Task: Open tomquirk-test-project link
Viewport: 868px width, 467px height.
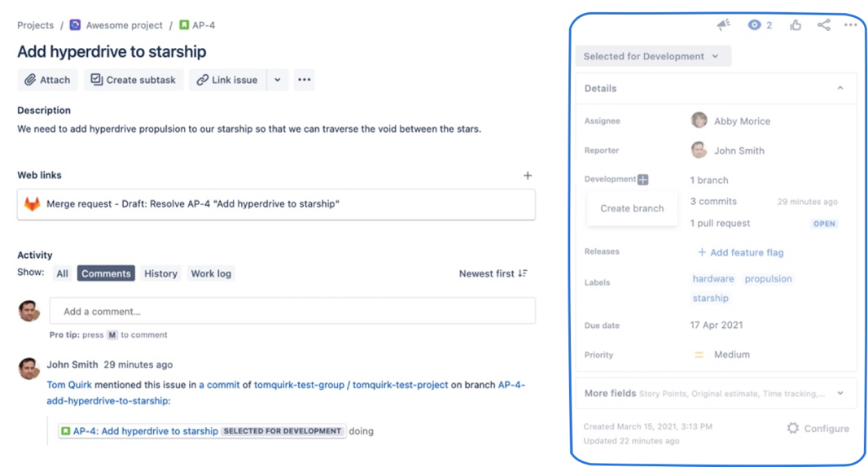Action: pyautogui.click(x=401, y=385)
